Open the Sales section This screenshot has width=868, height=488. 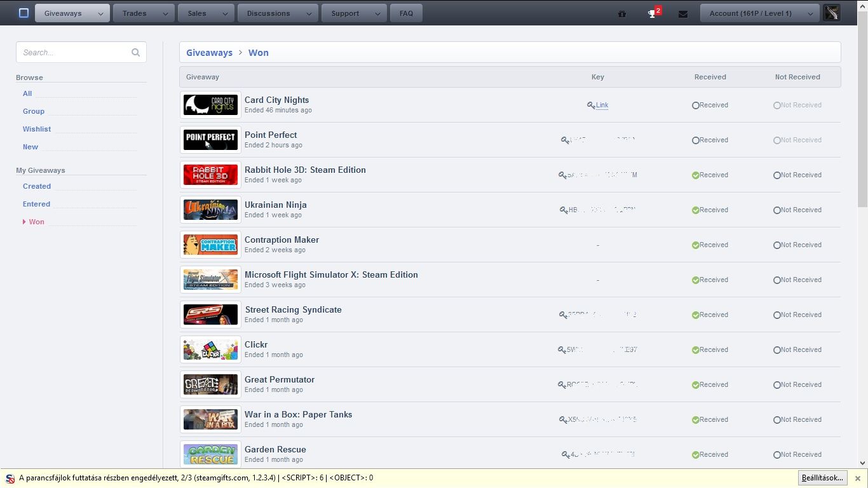pos(197,13)
